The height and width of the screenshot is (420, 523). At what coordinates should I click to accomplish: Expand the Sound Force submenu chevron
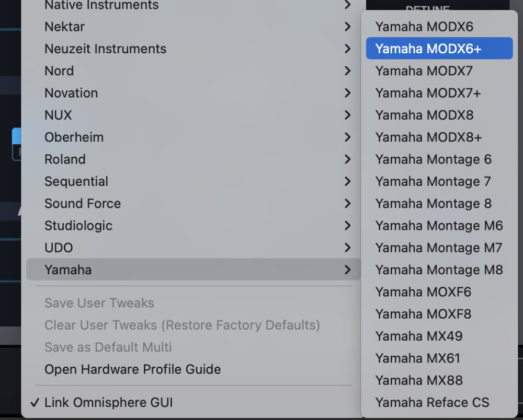tap(347, 203)
